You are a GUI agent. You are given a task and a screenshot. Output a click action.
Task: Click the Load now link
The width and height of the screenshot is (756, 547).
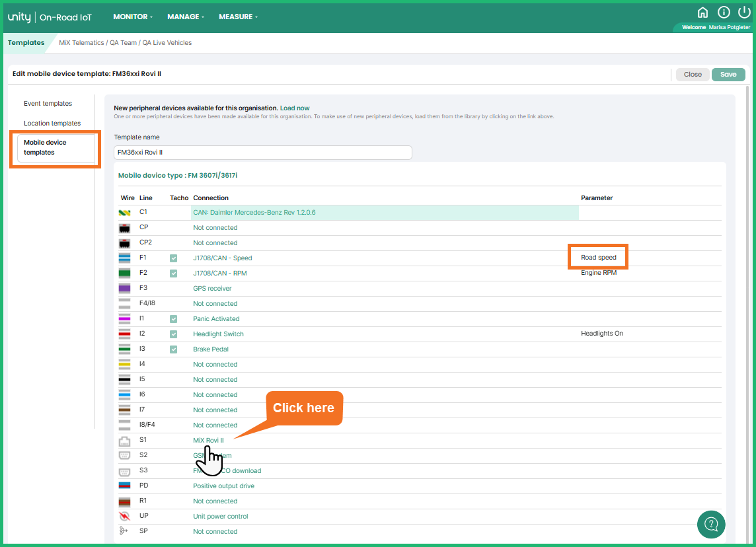pos(295,108)
